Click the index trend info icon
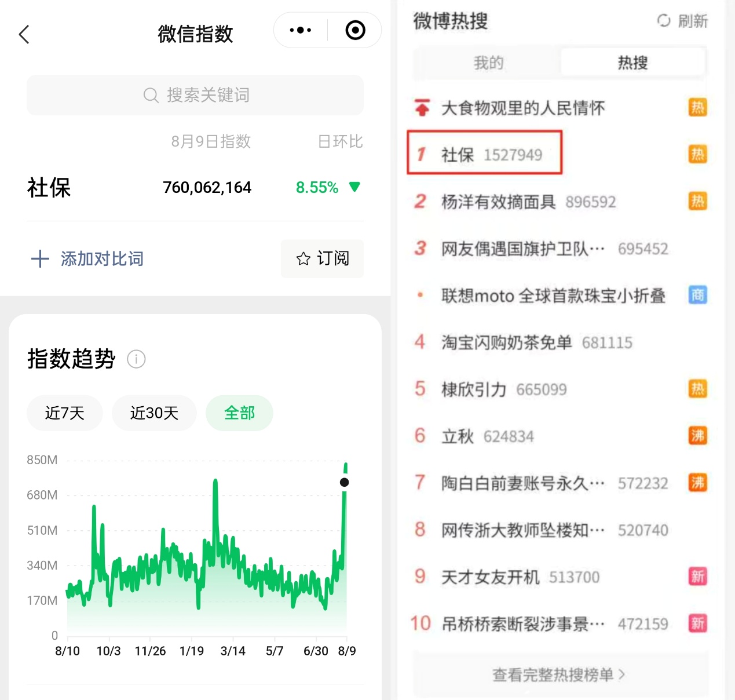735x700 pixels. coord(136,359)
